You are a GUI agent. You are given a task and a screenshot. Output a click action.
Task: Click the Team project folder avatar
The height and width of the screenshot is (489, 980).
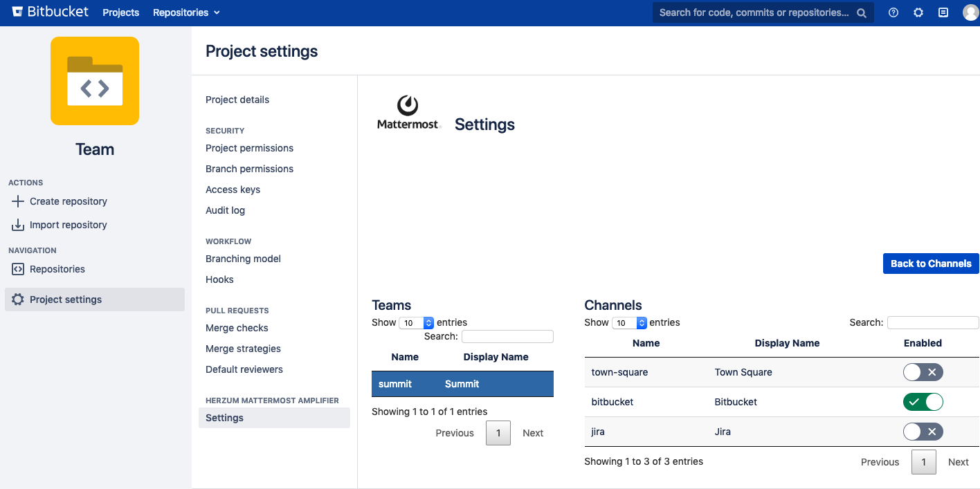(x=95, y=81)
